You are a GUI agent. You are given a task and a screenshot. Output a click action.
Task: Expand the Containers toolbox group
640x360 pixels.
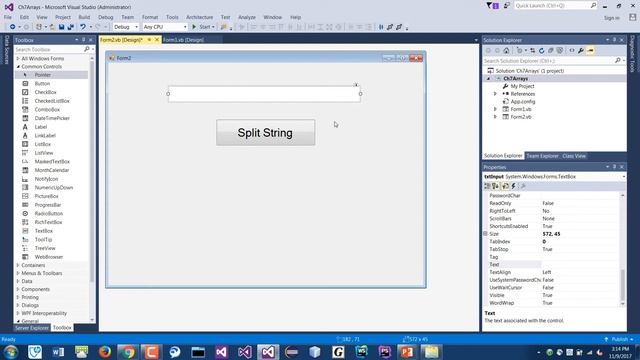(18, 265)
